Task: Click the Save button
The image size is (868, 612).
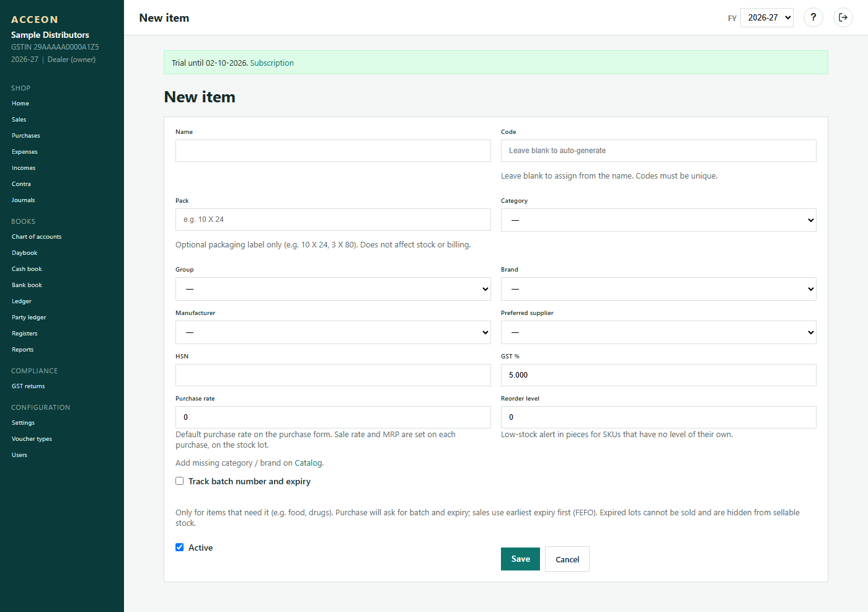Action: [x=520, y=559]
